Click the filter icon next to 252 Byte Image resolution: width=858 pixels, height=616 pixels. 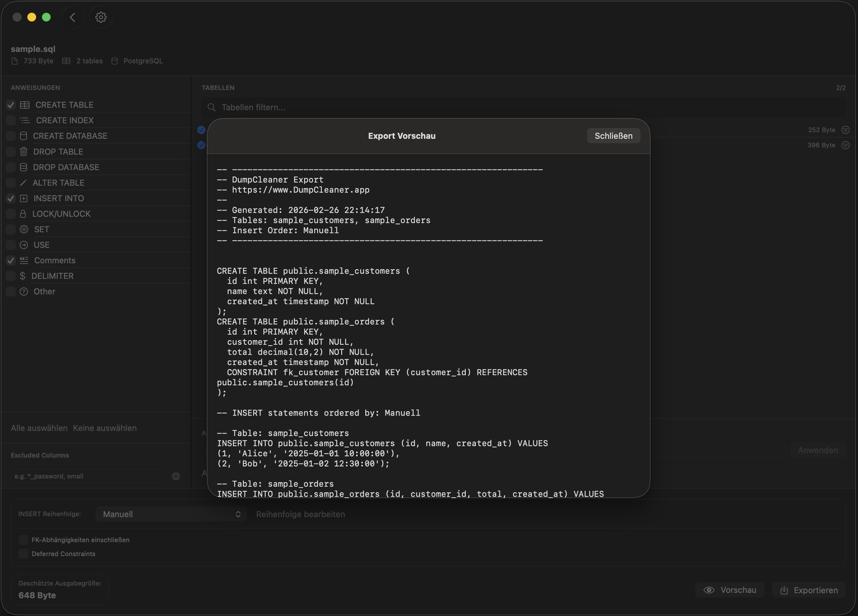[846, 130]
